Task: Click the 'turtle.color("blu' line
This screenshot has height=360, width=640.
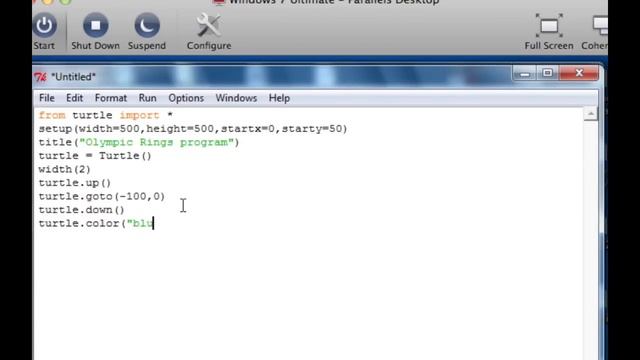Action: tap(96, 224)
